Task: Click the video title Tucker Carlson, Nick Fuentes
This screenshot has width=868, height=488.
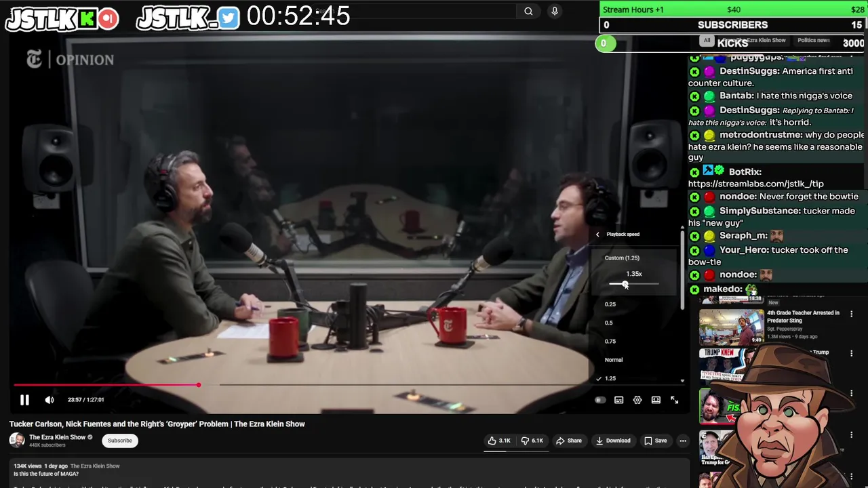Action: click(x=157, y=424)
